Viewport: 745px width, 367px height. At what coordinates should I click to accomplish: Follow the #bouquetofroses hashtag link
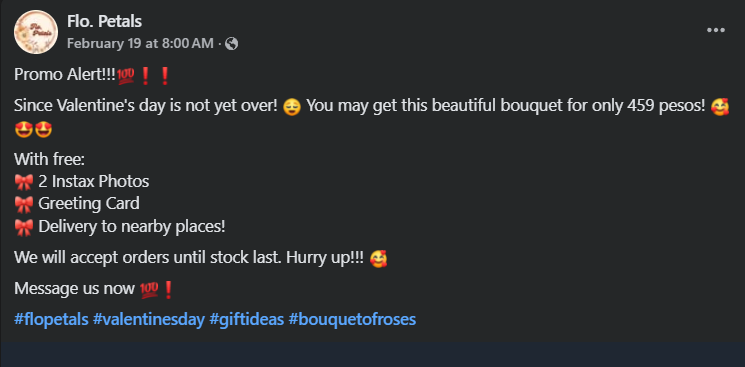(x=352, y=319)
